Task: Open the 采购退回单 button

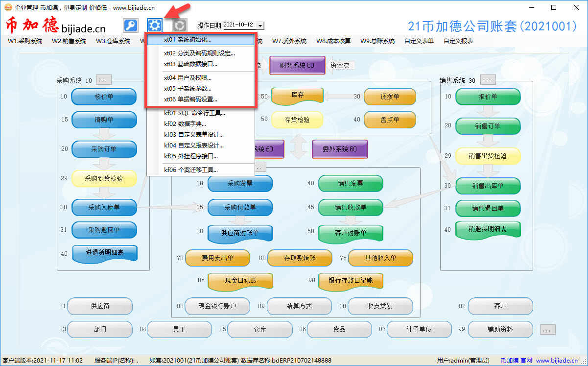Action: [x=104, y=230]
